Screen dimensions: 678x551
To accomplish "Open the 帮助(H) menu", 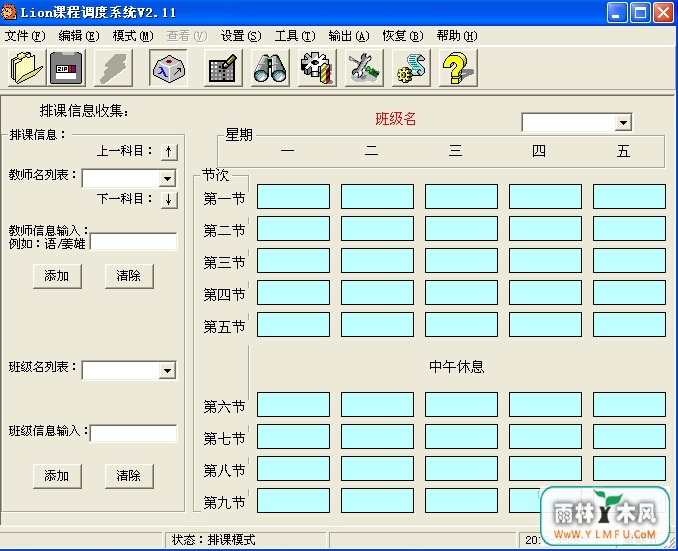I will [x=457, y=36].
